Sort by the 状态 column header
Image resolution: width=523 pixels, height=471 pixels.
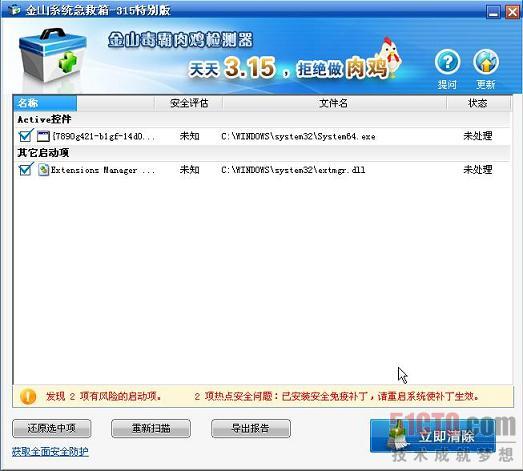point(478,103)
